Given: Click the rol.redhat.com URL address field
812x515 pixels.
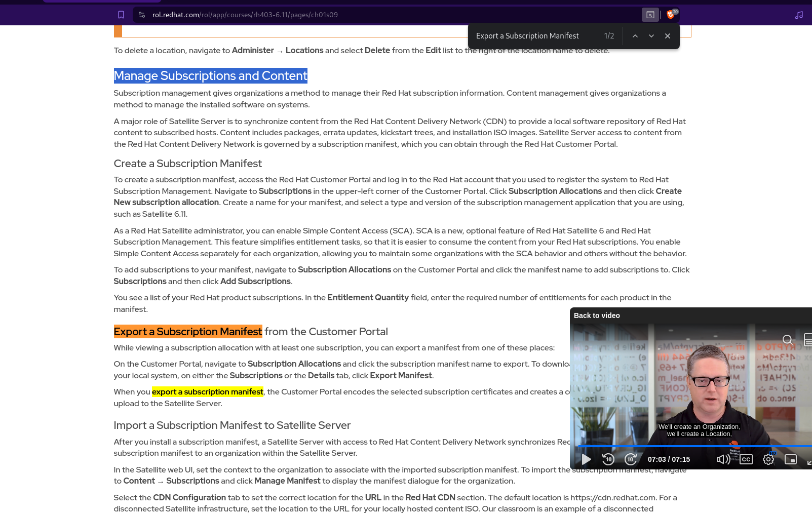Looking at the screenshot, I should click(x=245, y=15).
